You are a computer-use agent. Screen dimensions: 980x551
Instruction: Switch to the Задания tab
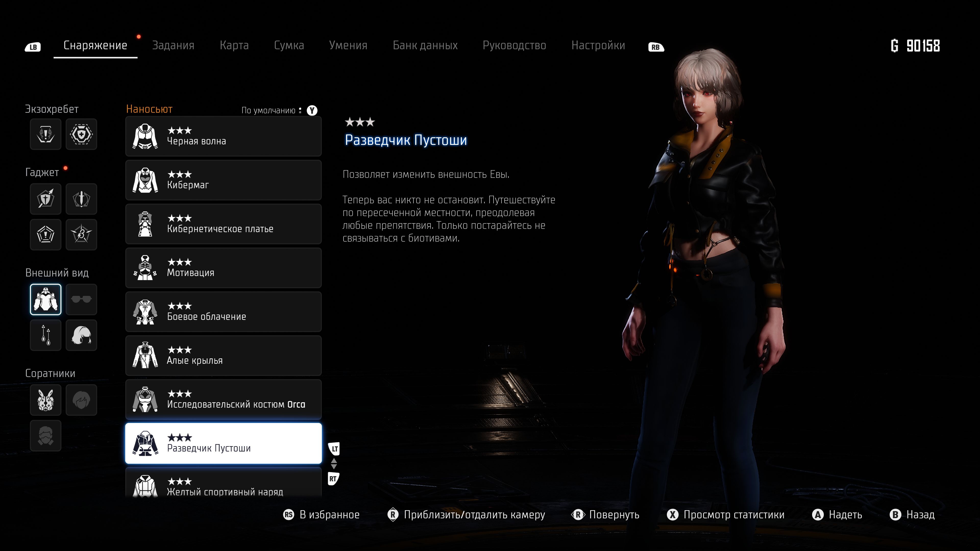173,45
